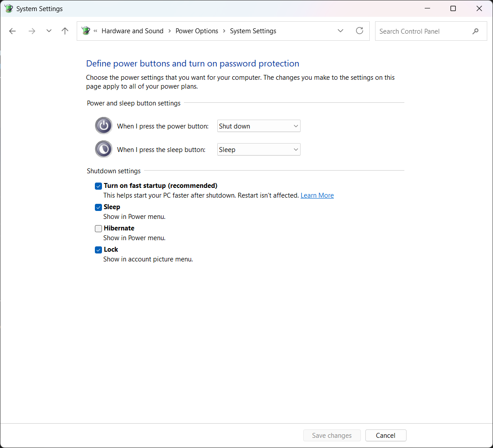Expand the address bar history chevron

[x=340, y=31]
